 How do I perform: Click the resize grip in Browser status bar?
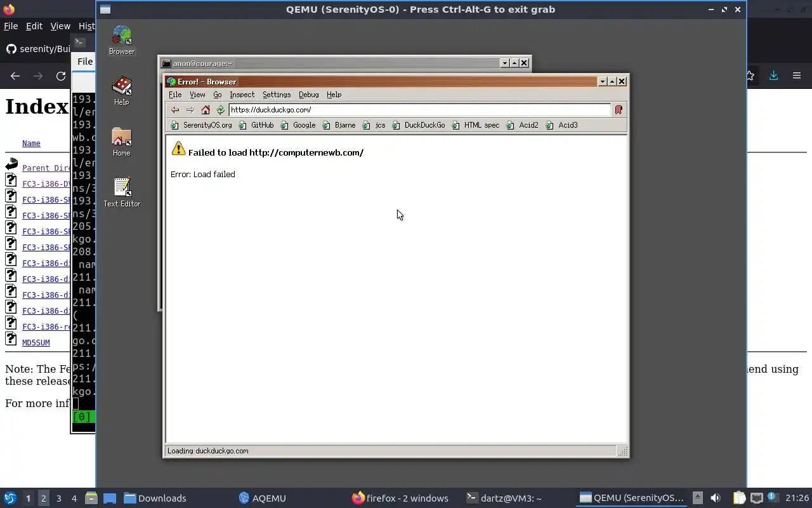(622, 451)
